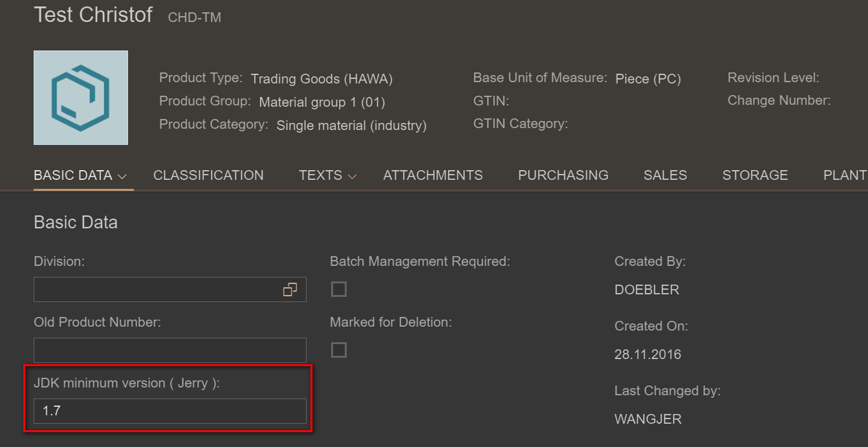Enable Marked for Deletion checkbox
868x447 pixels.
coord(339,350)
